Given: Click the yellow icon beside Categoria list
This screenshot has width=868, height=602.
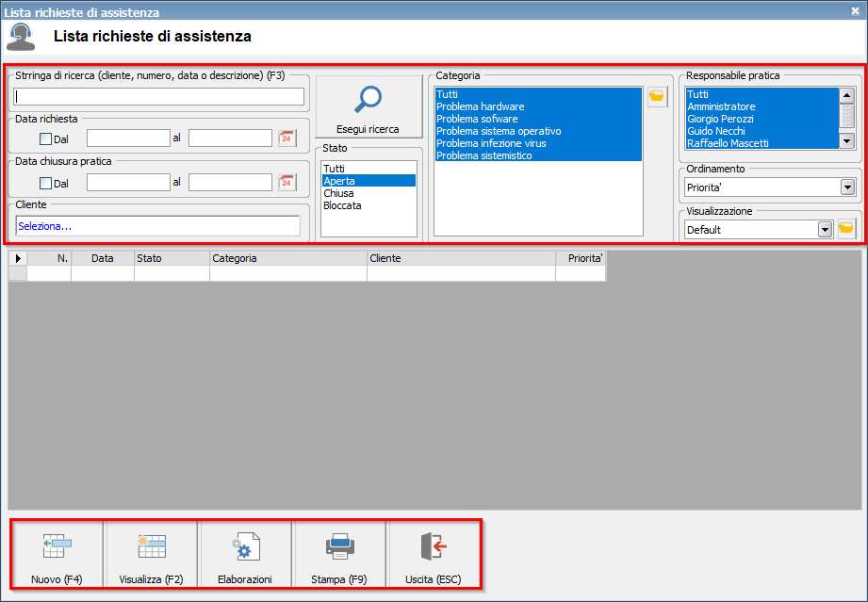Looking at the screenshot, I should [657, 96].
